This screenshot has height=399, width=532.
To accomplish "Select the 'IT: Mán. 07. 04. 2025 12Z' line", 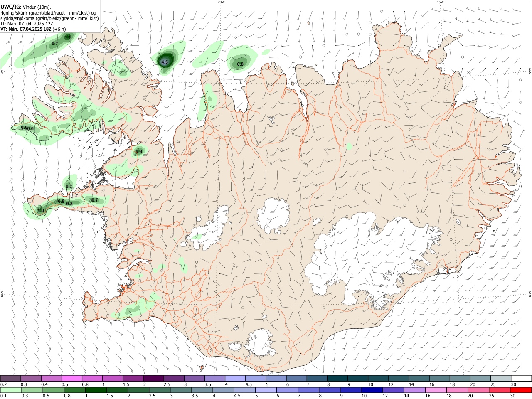I will pyautogui.click(x=27, y=24).
